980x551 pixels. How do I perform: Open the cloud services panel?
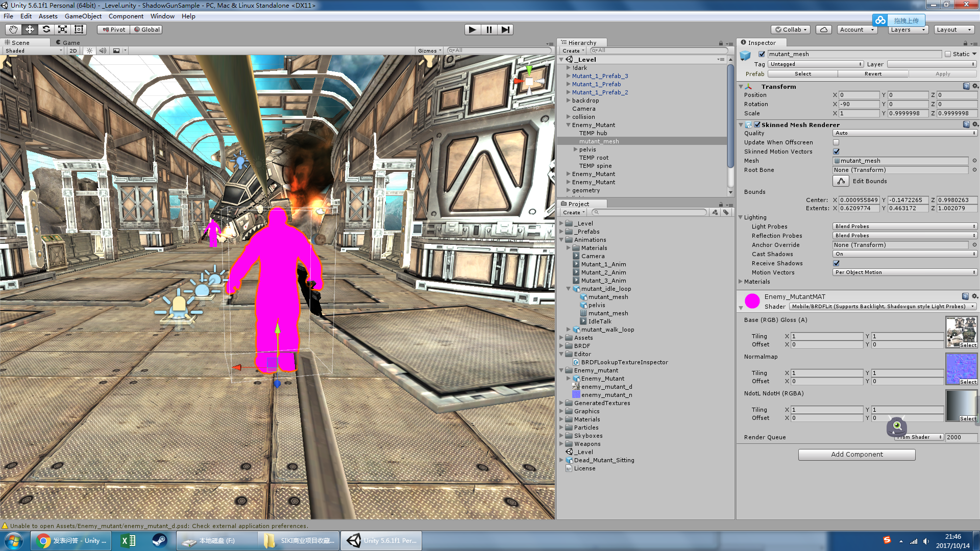point(824,30)
